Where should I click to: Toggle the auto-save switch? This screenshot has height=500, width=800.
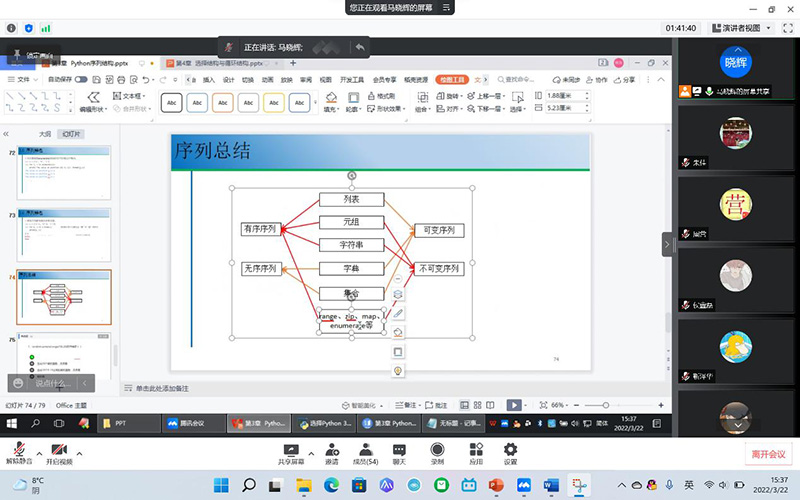[81, 80]
